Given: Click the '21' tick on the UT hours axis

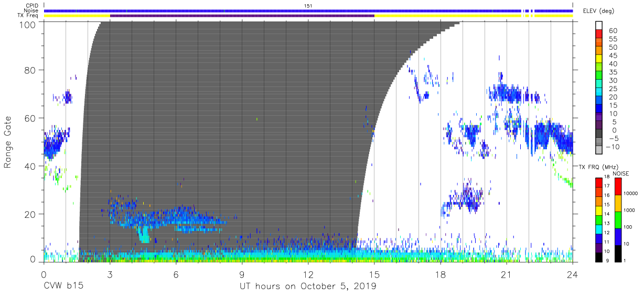Looking at the screenshot, I should coord(507,274).
